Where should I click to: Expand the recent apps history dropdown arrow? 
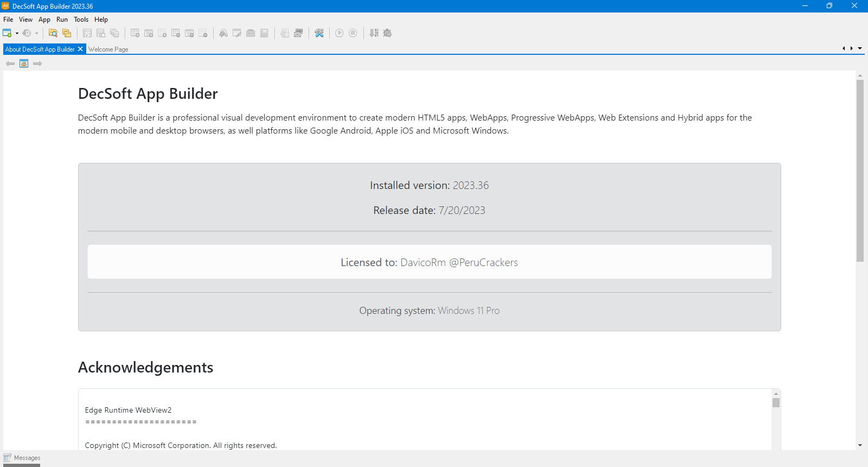coord(36,33)
